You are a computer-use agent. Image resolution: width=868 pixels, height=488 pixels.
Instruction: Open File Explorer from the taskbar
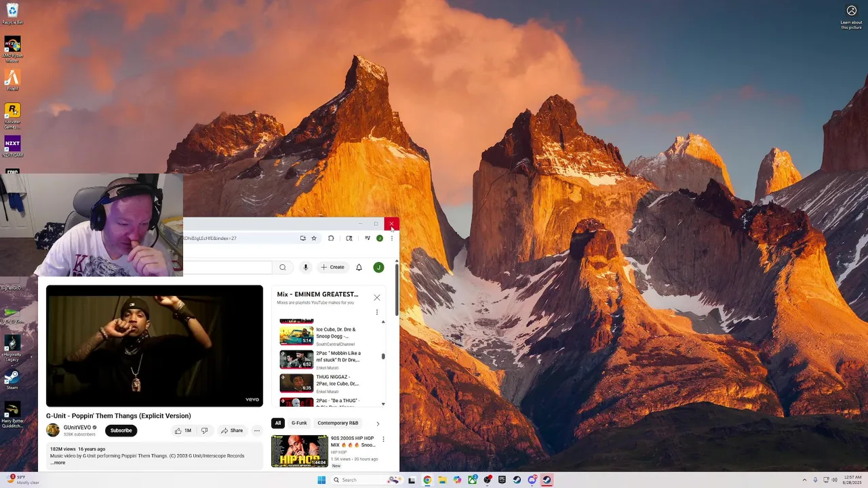coord(442,480)
